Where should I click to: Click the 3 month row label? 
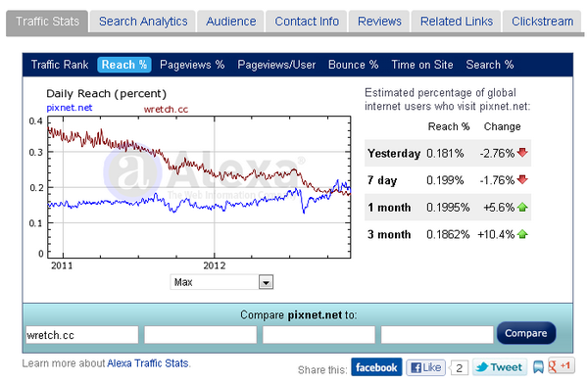point(389,234)
